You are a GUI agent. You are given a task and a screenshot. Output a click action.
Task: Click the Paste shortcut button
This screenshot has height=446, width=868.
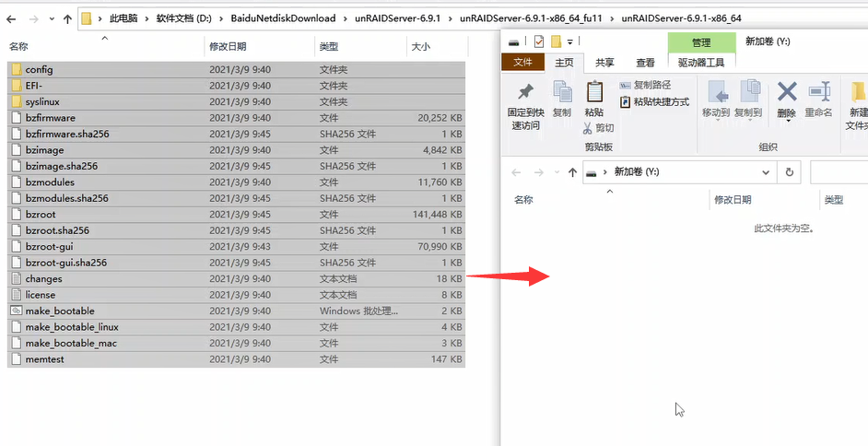[x=654, y=101]
